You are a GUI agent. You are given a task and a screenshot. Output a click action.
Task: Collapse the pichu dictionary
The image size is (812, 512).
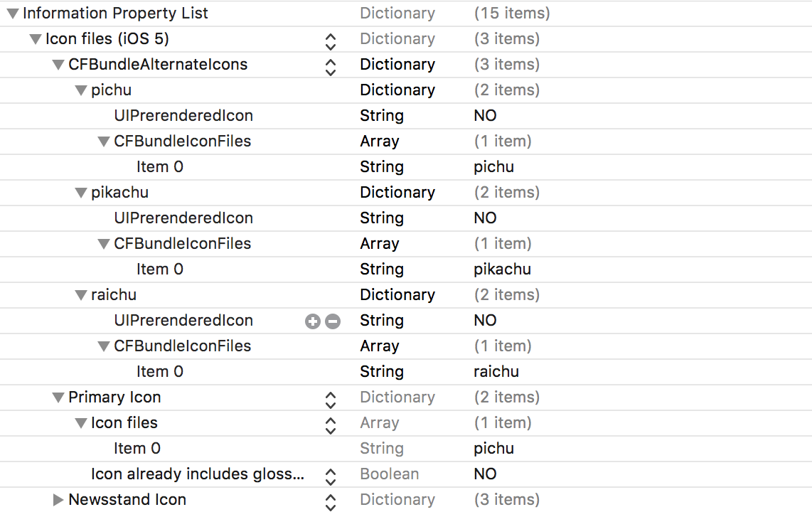[81, 90]
